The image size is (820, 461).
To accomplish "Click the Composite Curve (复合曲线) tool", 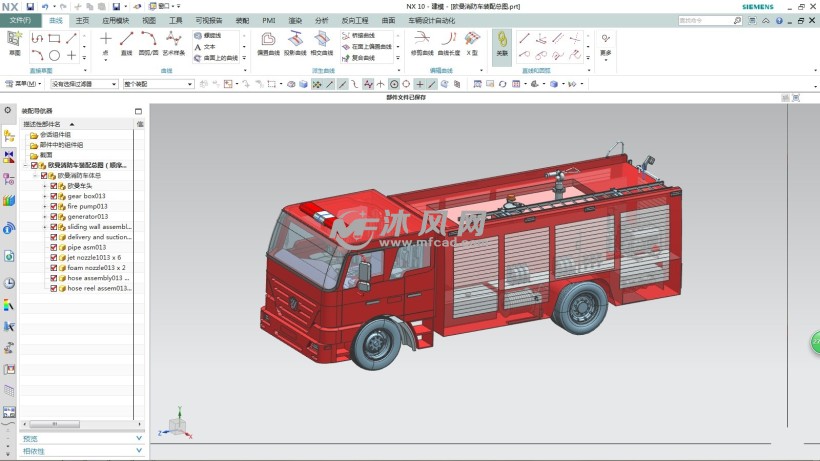I will [358, 58].
